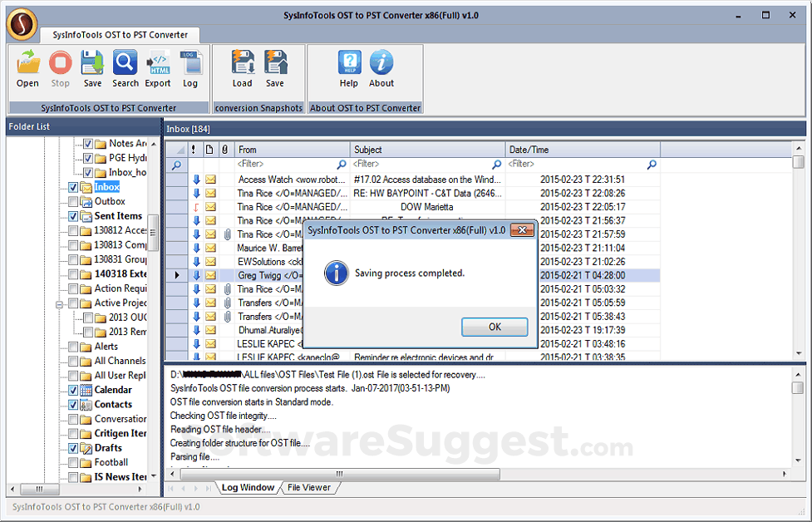Select the Critigen Items folder
This screenshot has width=812, height=522.
pos(121,433)
